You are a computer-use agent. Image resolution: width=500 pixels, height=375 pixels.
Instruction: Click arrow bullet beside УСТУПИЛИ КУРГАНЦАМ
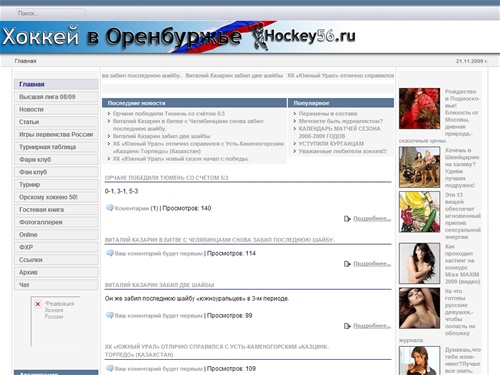[295, 144]
